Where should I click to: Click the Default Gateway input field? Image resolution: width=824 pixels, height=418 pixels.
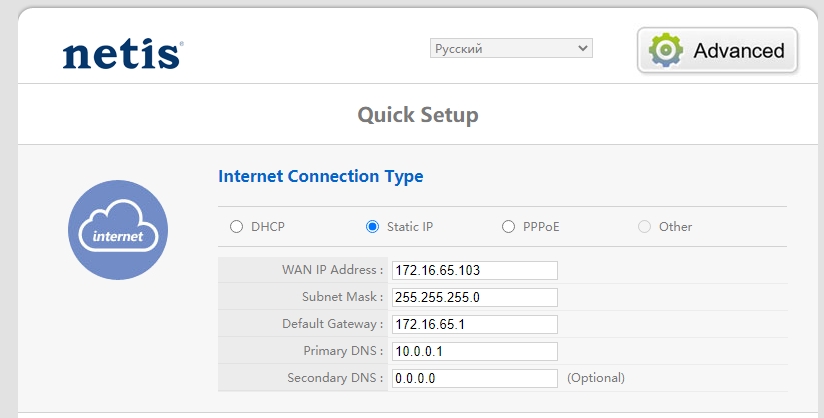pyautogui.click(x=474, y=324)
